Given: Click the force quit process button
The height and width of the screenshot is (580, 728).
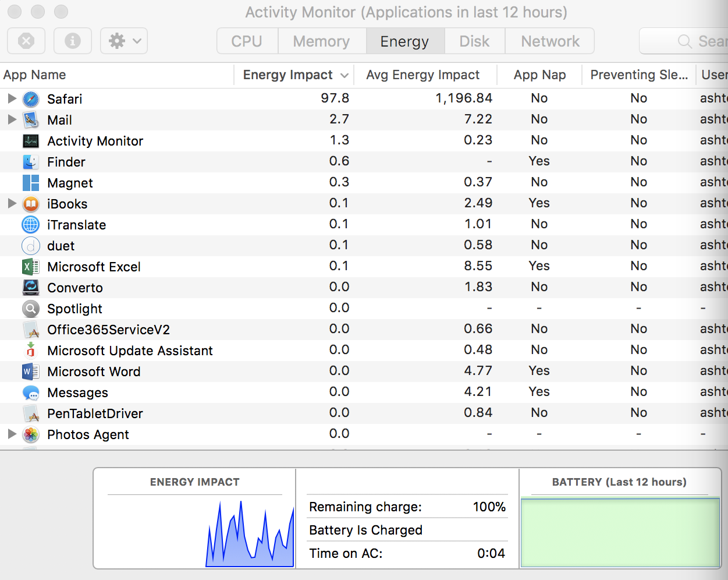Looking at the screenshot, I should (x=26, y=41).
